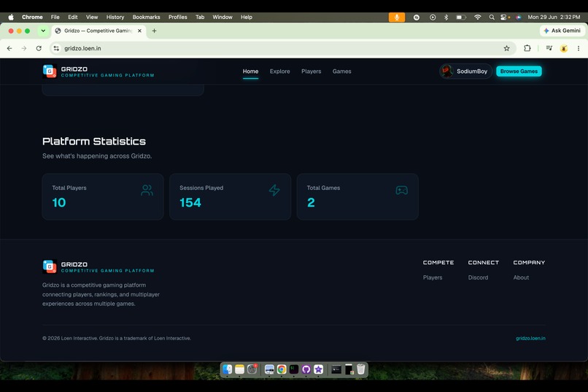
Task: Open Siri from menu bar
Action: (519, 18)
